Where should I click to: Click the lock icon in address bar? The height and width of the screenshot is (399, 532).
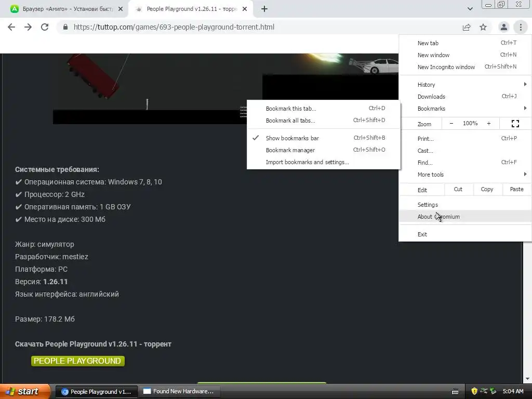[x=65, y=27]
